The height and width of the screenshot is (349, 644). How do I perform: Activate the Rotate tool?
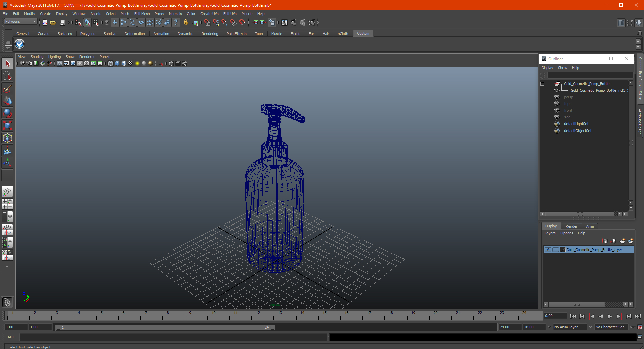coord(7,113)
